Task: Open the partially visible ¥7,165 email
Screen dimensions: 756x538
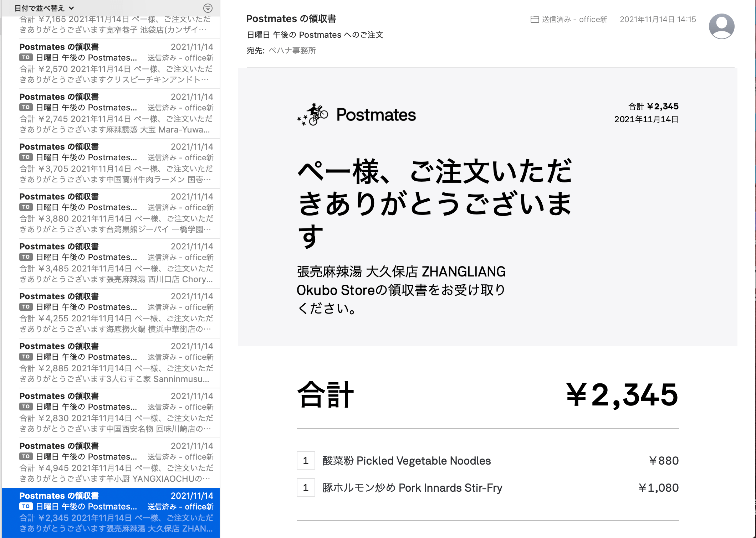Action: 111,27
